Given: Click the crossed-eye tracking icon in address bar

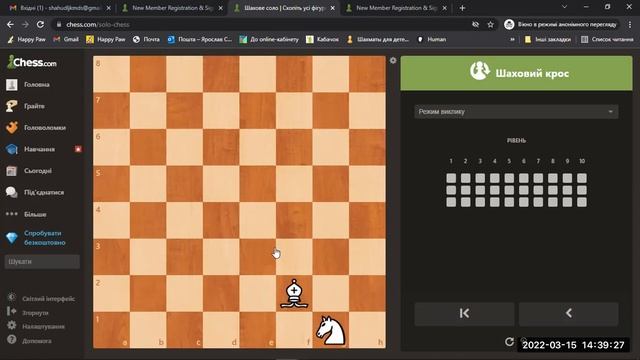Looking at the screenshot, I should coord(476,25).
